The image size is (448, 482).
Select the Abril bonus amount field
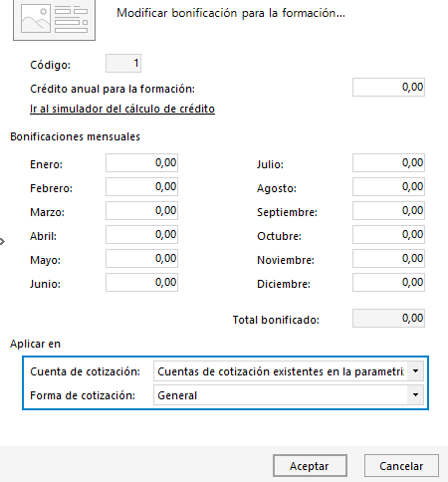point(141,234)
